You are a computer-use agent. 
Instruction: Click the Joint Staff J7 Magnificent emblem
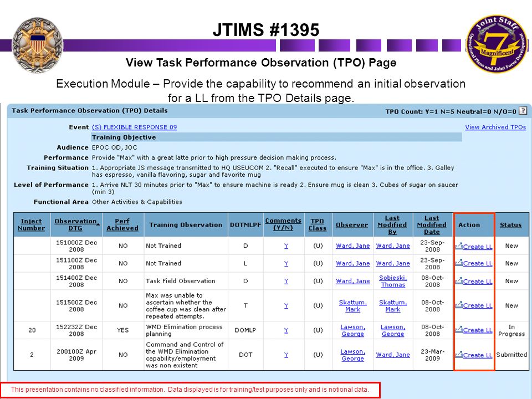[497, 44]
